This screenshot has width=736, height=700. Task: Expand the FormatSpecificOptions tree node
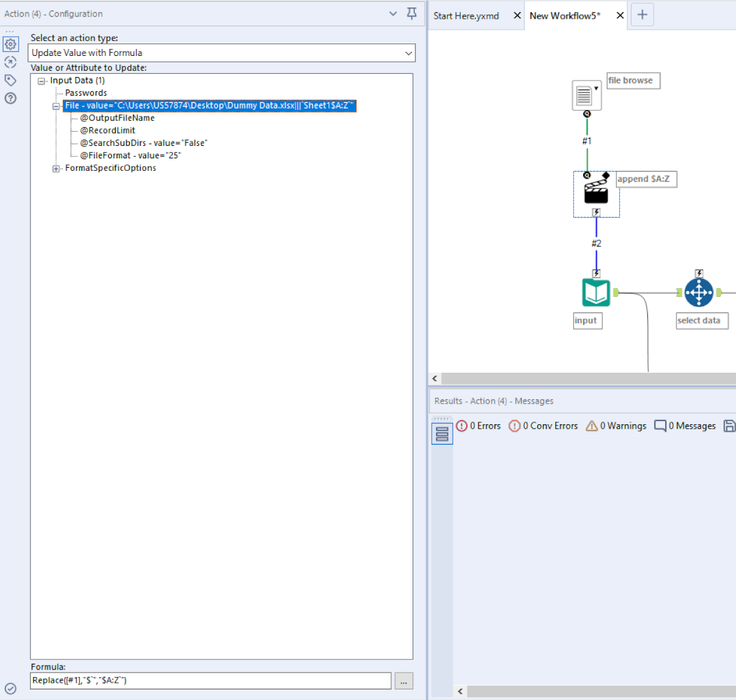pyautogui.click(x=56, y=168)
